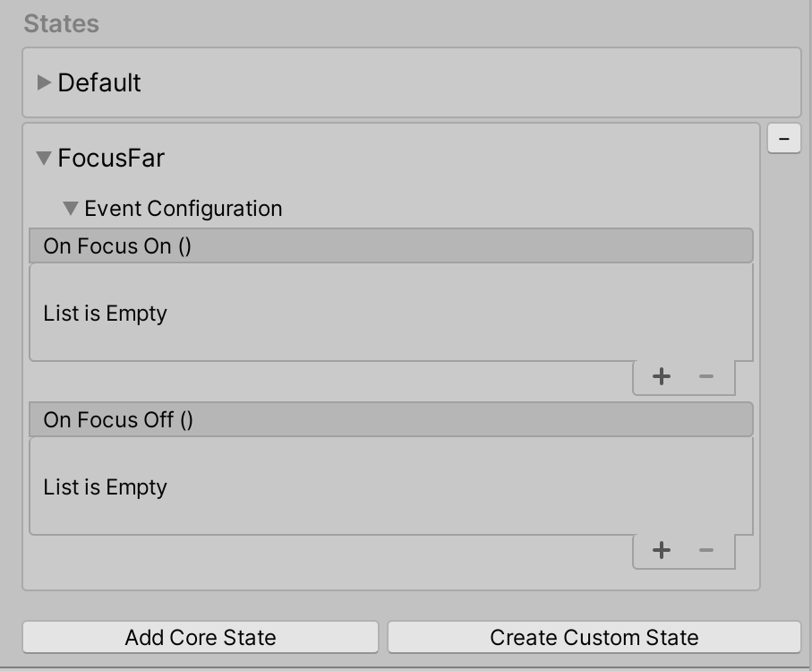The image size is (812, 671).
Task: Collapse the FocusFar state foldout arrow
Action: click(x=44, y=159)
